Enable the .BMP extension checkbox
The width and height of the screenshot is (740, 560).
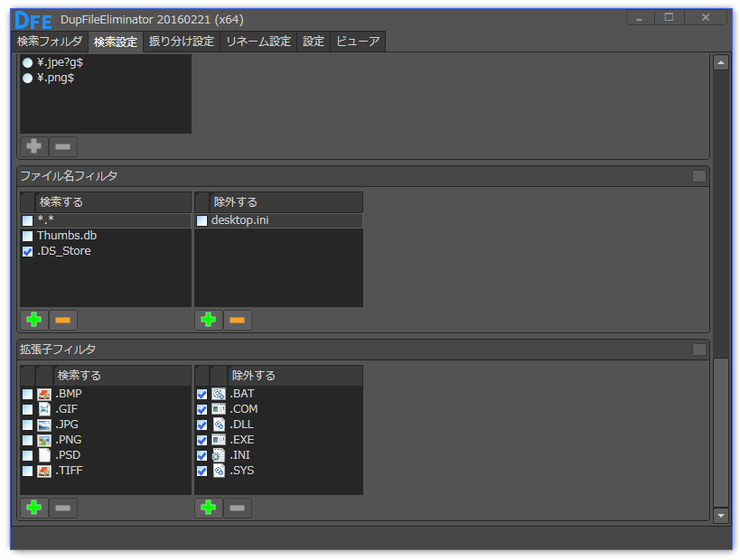pos(27,394)
